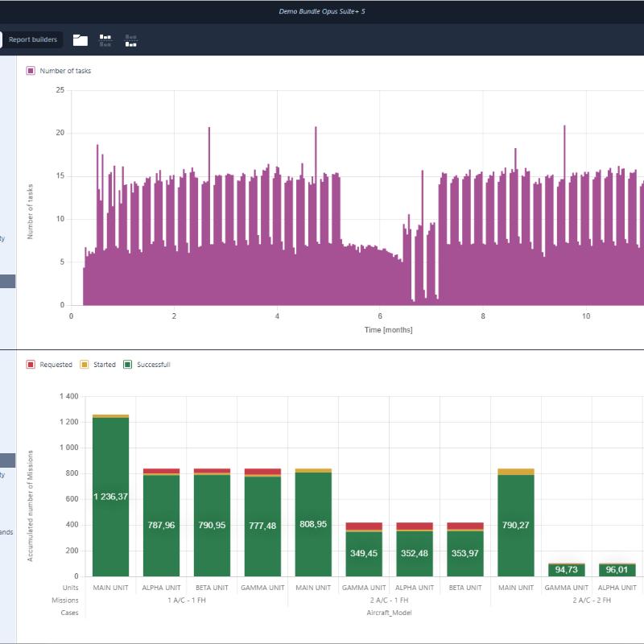Click the Demo Bundle Opus Suite+ 5 title
The height and width of the screenshot is (644, 644).
322,11
